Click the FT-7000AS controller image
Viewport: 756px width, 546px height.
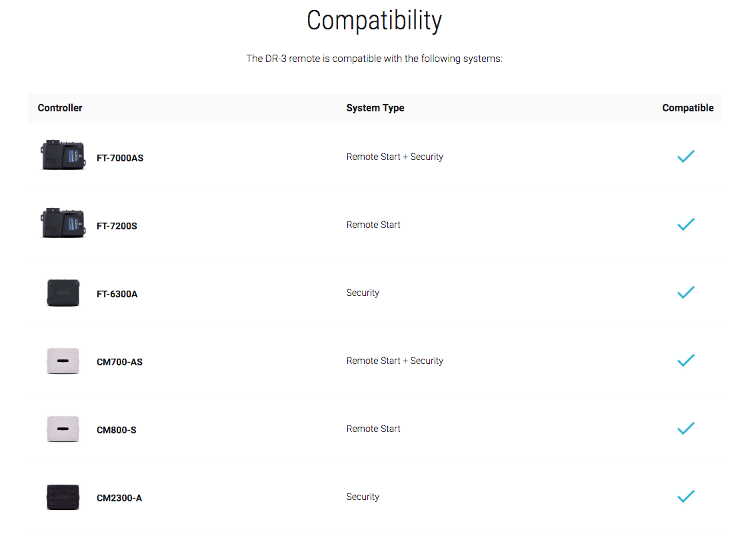tap(63, 155)
